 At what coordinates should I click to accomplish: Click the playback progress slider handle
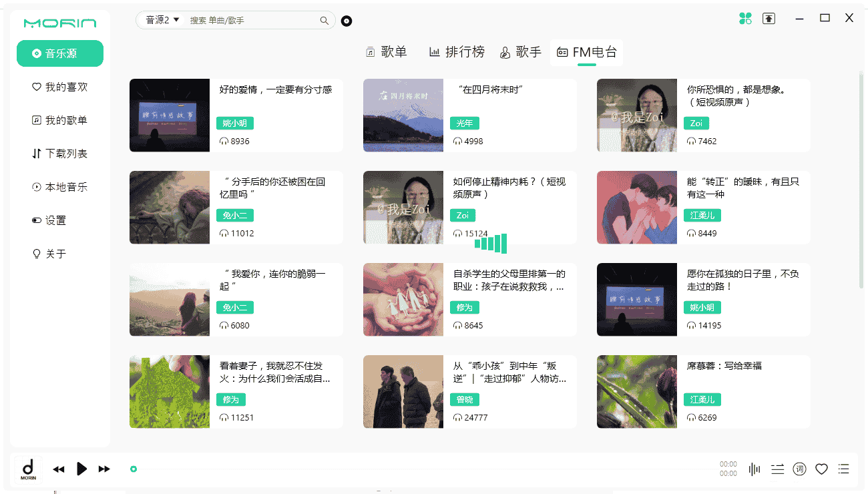[x=134, y=469]
